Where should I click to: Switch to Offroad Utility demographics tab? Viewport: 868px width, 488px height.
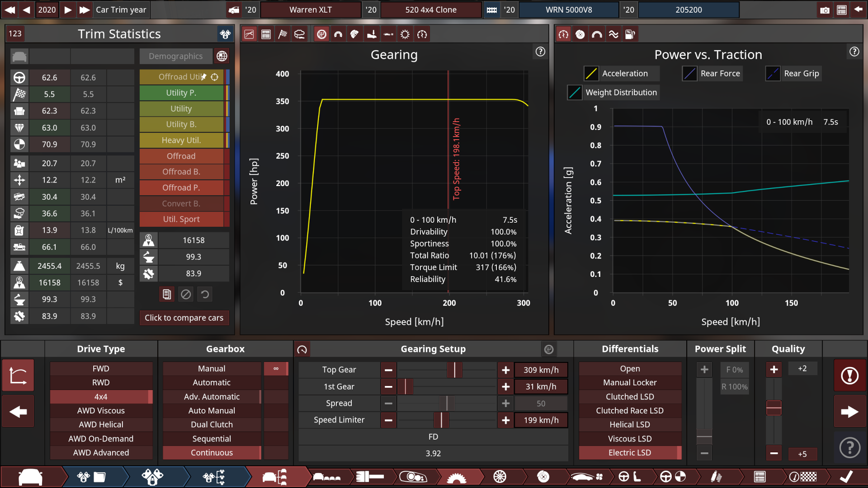coord(181,76)
